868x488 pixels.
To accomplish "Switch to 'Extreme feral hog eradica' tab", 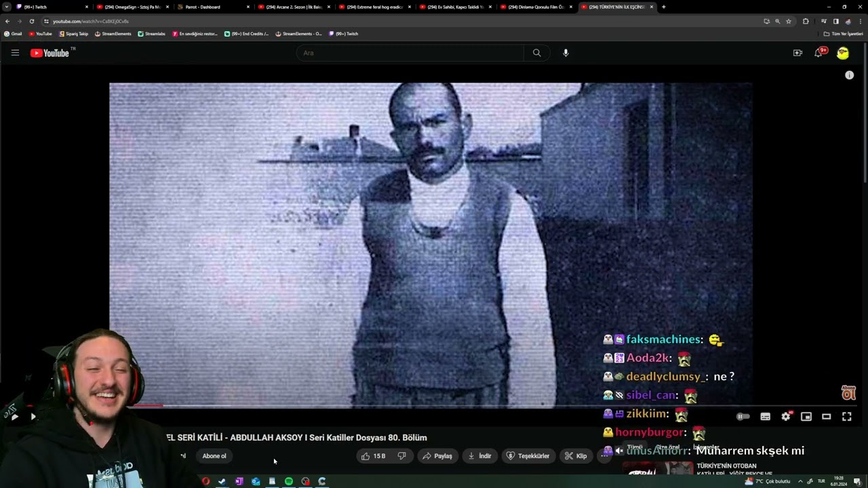I will coord(374,7).
